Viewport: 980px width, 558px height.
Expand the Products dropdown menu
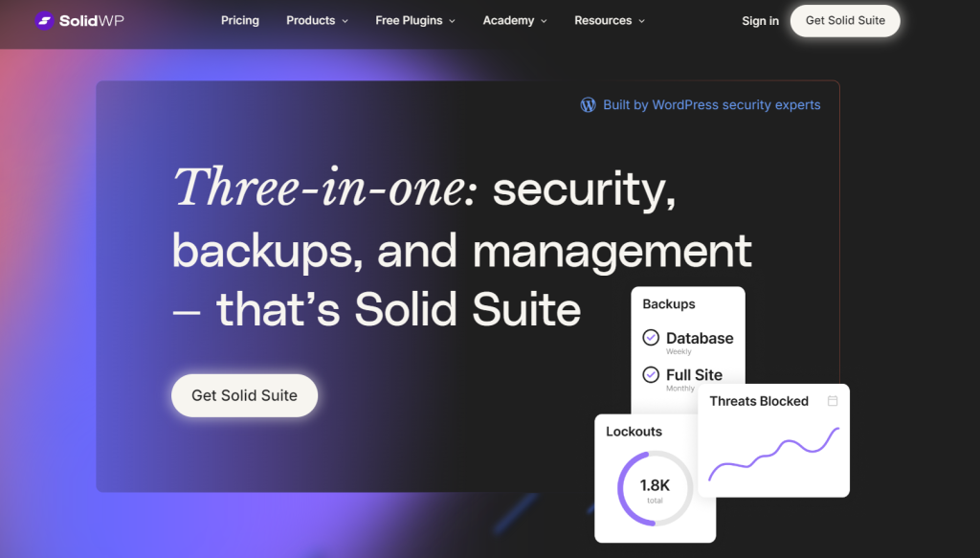tap(317, 20)
